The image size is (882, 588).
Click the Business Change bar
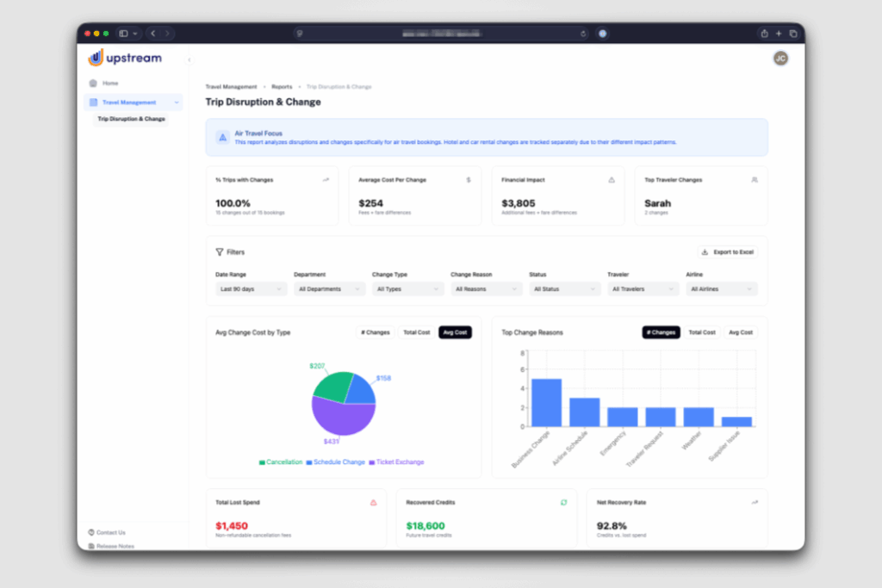(546, 403)
